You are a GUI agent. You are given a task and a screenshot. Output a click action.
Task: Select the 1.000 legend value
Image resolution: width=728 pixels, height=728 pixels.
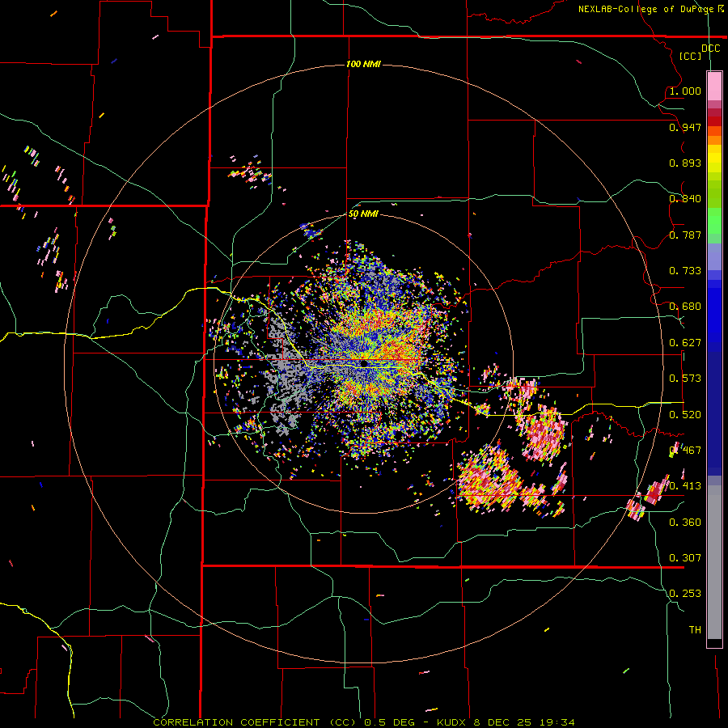click(685, 91)
